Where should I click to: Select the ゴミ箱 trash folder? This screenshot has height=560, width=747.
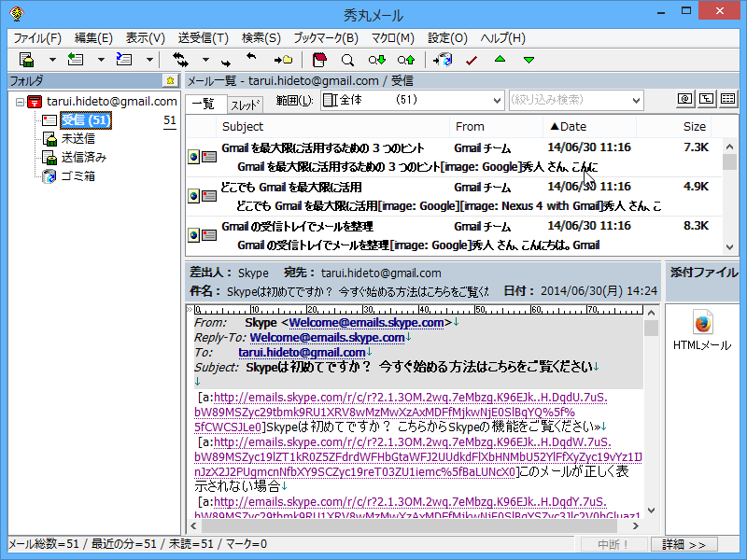click(x=78, y=176)
